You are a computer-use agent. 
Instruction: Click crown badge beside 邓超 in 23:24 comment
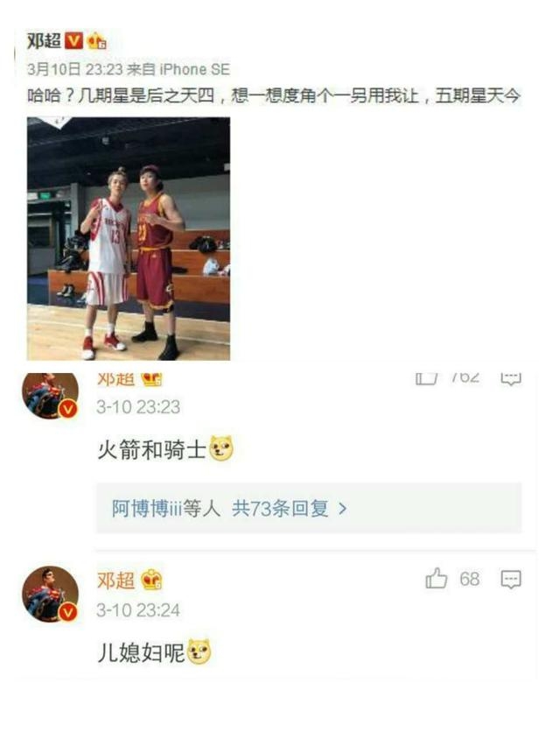point(150,580)
